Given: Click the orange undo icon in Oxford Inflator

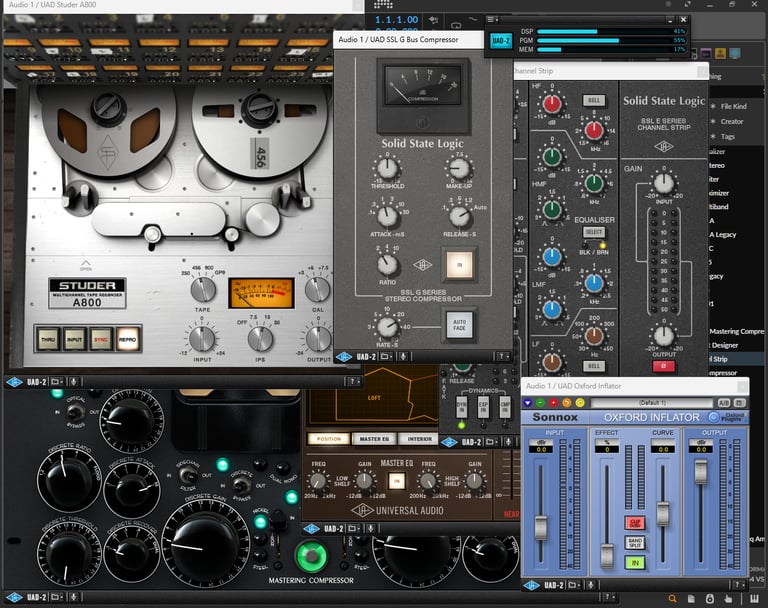Looking at the screenshot, I should [x=567, y=403].
